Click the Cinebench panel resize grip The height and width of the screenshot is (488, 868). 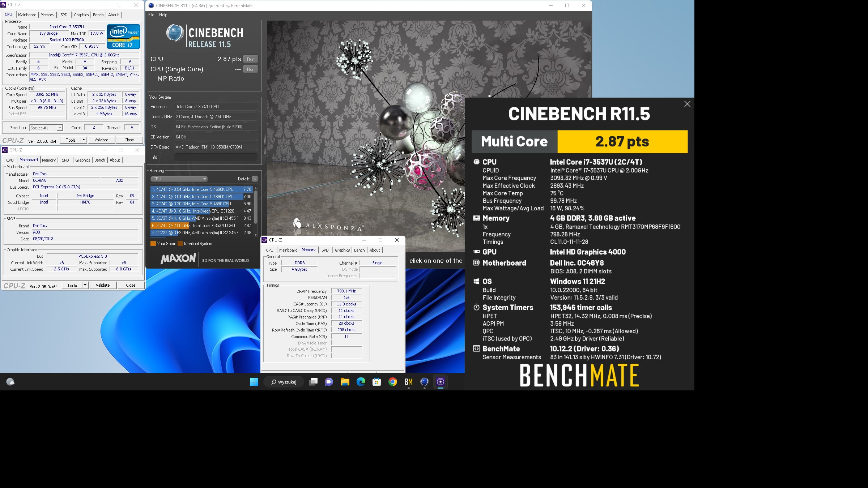pos(265,144)
